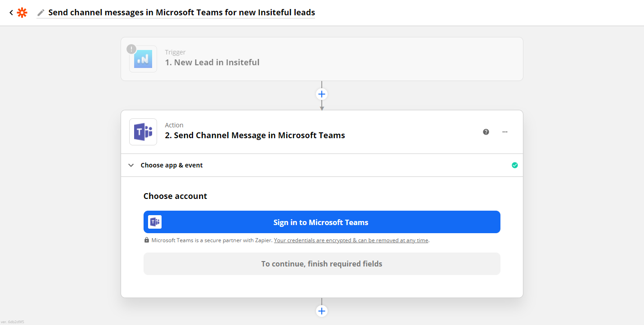Click the 'Choose account' heading
The height and width of the screenshot is (325, 644).
coord(175,196)
